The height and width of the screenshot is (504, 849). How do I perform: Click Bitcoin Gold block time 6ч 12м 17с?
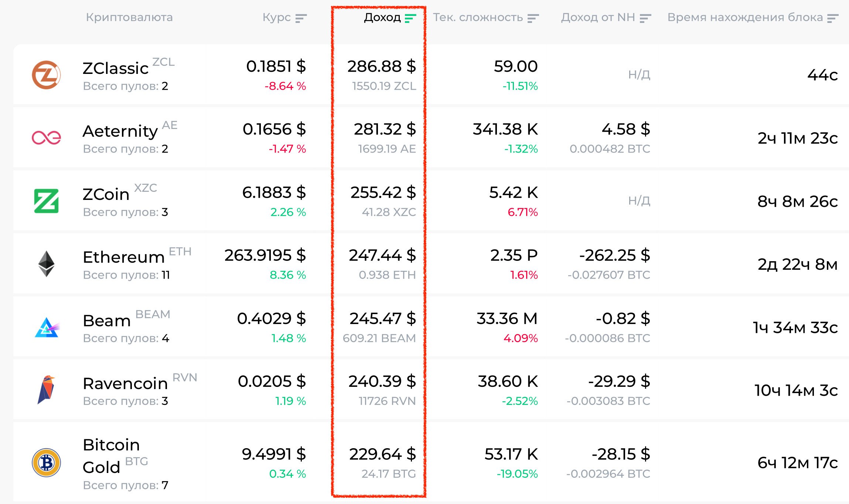(798, 463)
